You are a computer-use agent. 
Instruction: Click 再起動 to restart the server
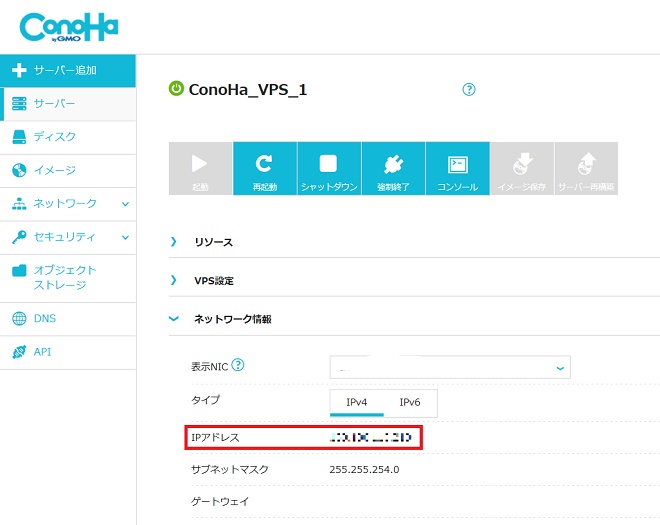point(265,168)
